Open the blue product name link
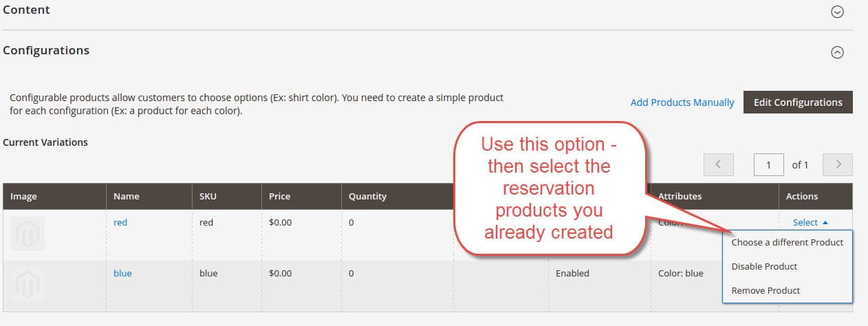The width and height of the screenshot is (868, 326). pyautogui.click(x=122, y=273)
